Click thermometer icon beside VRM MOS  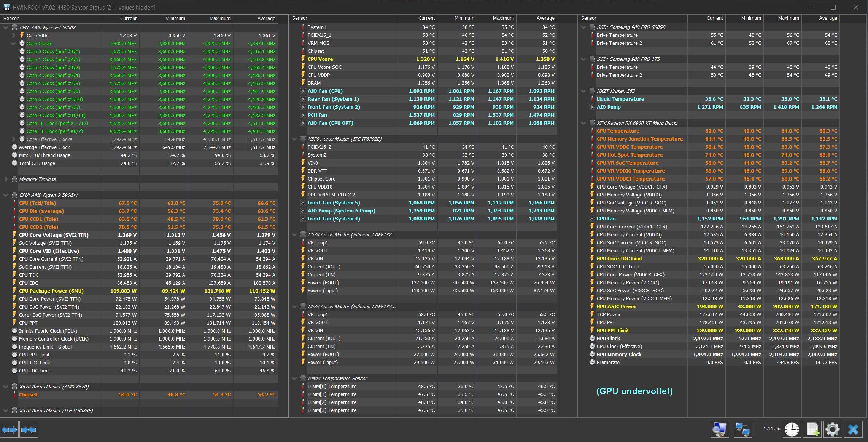[x=303, y=43]
